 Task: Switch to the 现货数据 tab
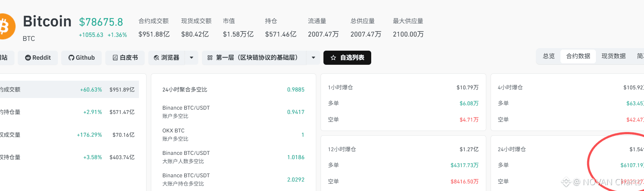point(614,56)
